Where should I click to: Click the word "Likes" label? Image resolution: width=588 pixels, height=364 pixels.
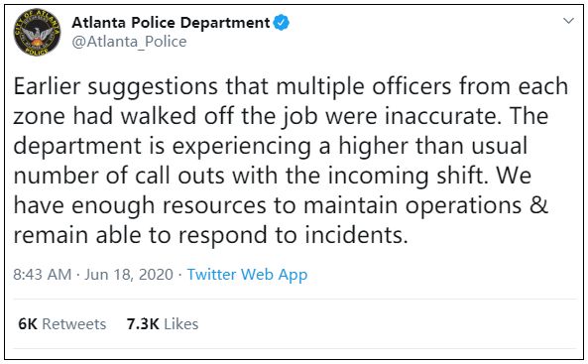point(181,324)
